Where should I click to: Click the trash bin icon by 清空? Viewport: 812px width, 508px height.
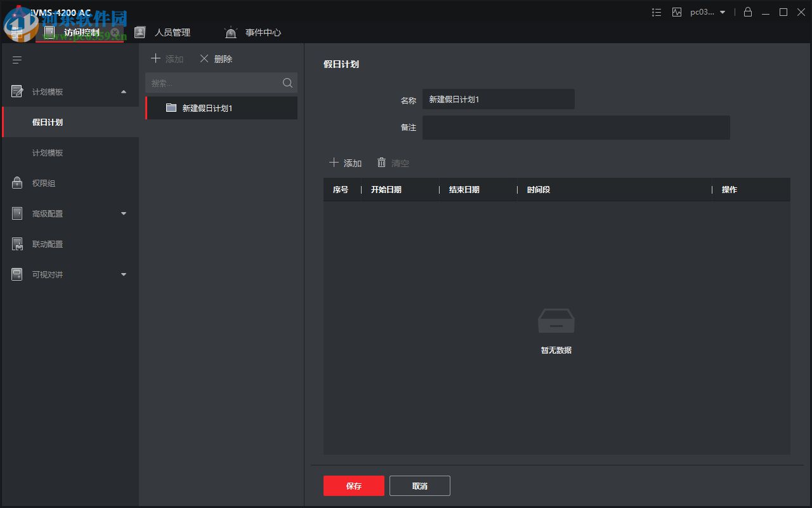[x=381, y=163]
